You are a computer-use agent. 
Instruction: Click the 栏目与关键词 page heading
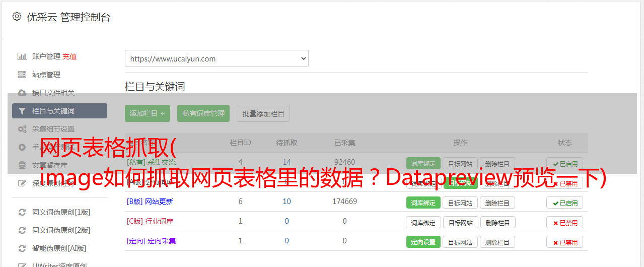(155, 87)
